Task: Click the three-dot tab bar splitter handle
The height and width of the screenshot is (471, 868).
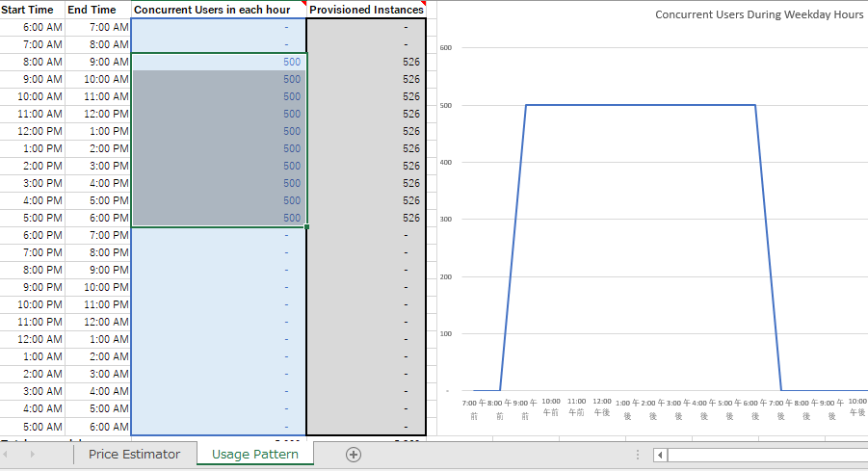Action: (x=638, y=455)
